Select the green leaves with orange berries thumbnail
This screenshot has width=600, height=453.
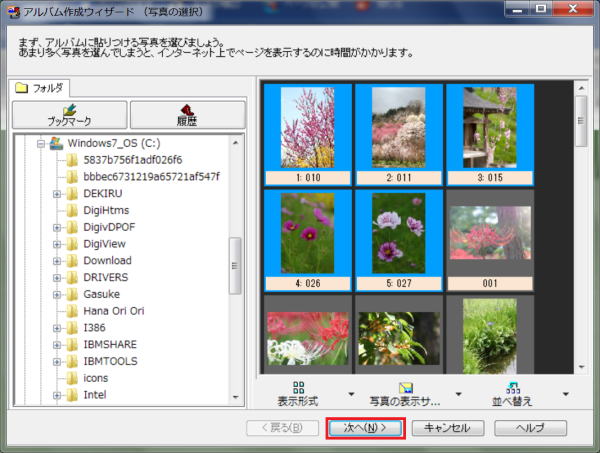pyautogui.click(x=399, y=339)
